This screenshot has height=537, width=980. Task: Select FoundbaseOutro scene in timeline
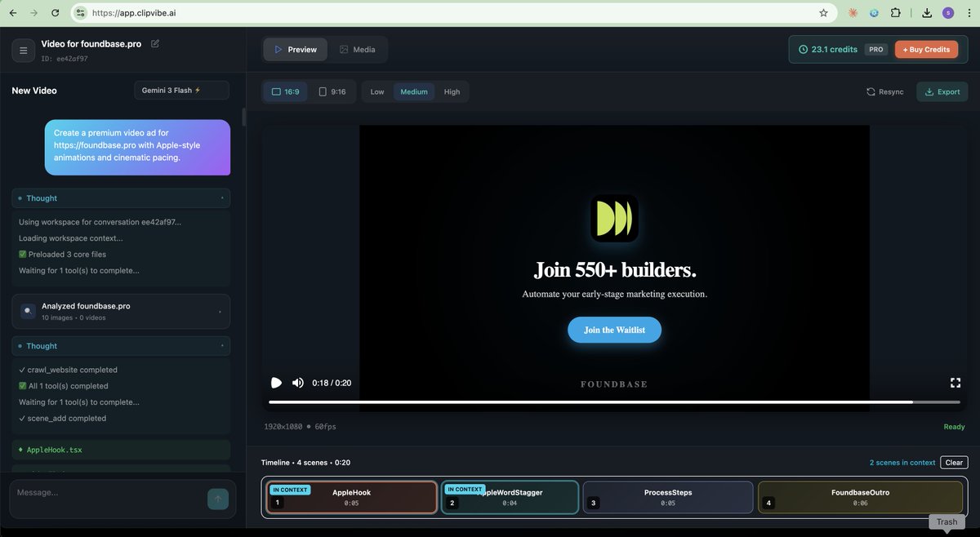pos(860,497)
